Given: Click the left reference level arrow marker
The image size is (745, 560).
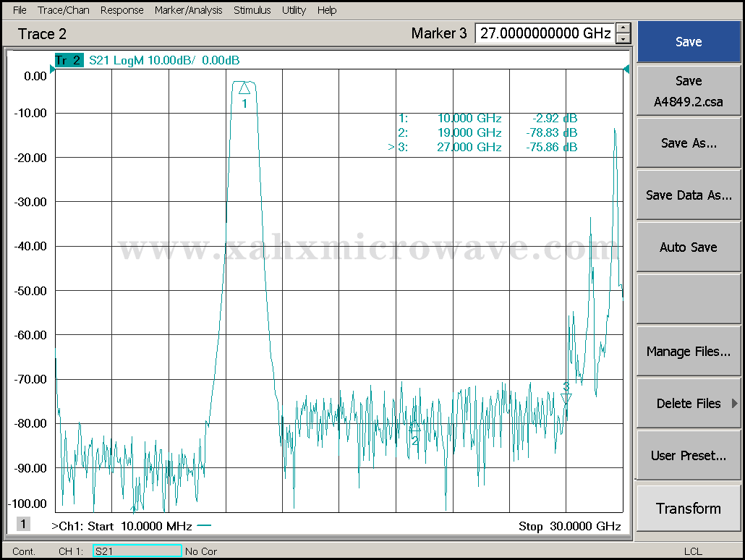Looking at the screenshot, I should [x=52, y=69].
